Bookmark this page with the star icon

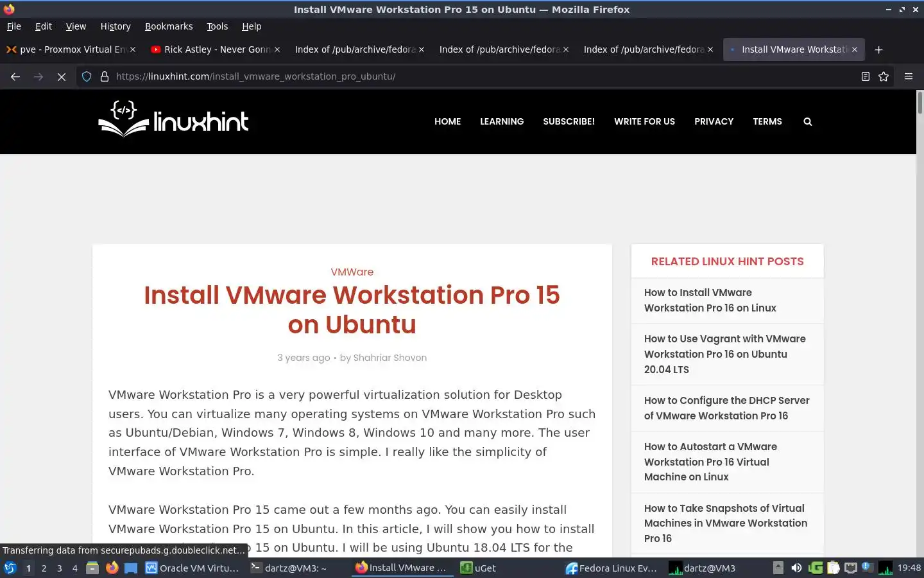coord(884,76)
